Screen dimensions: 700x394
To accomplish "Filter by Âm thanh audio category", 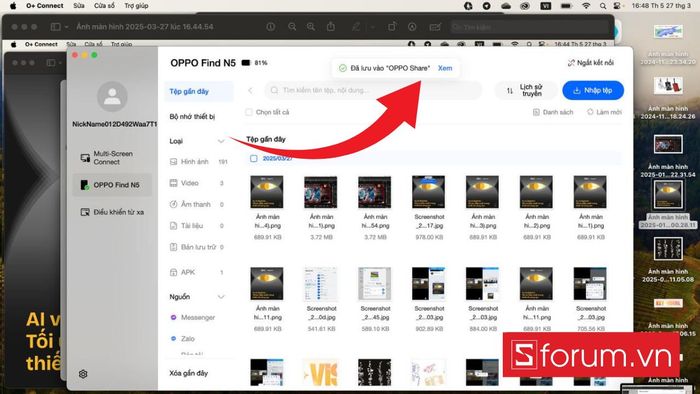I will (197, 204).
